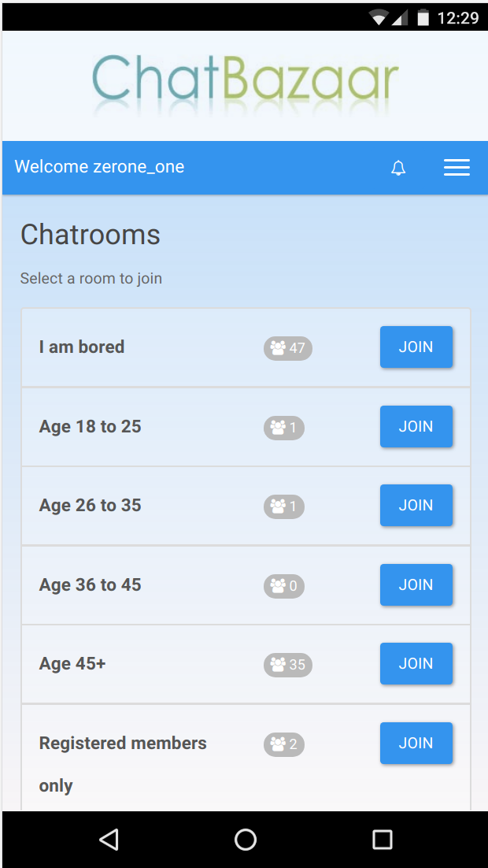Join the Age 18 to 25 room
Screen dimensions: 488x868
416,426
